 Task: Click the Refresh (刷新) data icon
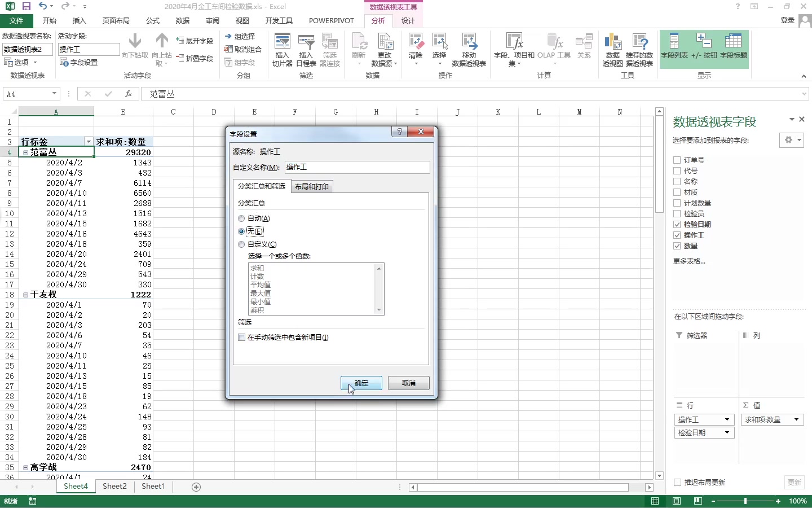pyautogui.click(x=359, y=49)
